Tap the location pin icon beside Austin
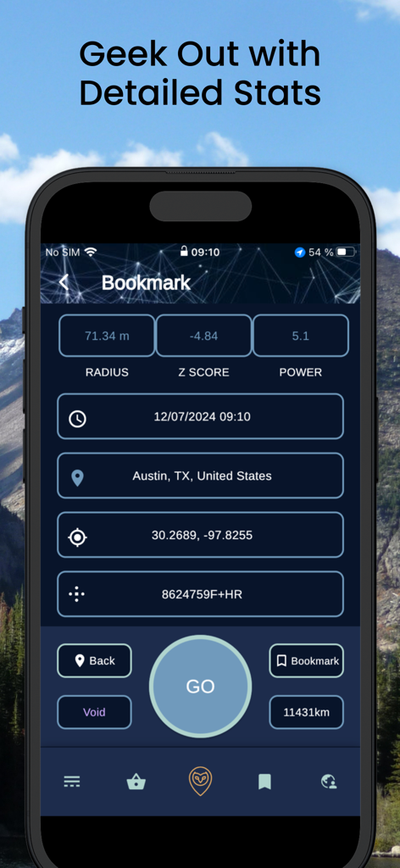This screenshot has height=868, width=400. click(77, 478)
